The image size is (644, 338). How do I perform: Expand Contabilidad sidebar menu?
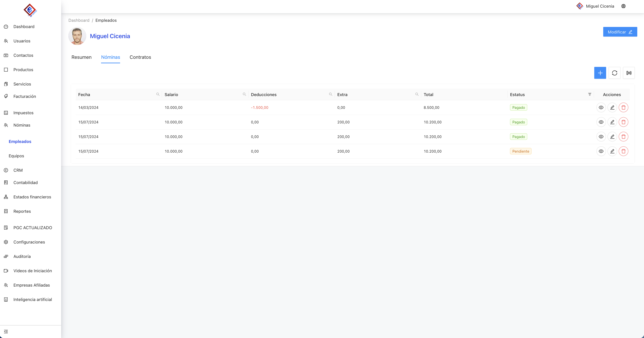coord(26,182)
